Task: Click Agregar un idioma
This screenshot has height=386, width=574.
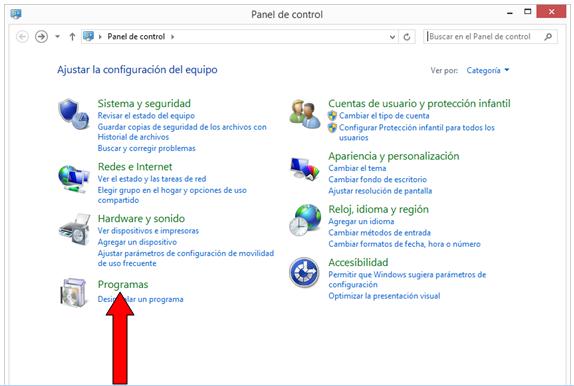Action: pos(361,221)
